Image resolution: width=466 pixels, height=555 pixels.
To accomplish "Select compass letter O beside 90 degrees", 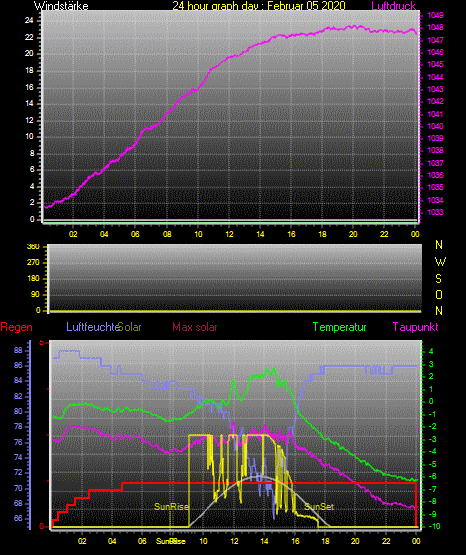I will 439,295.
